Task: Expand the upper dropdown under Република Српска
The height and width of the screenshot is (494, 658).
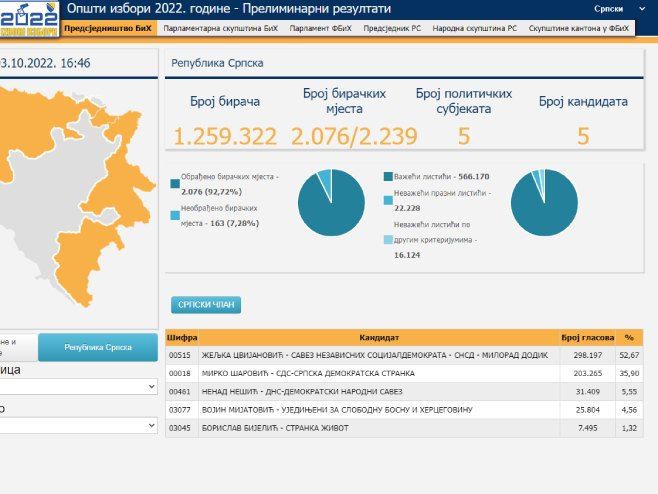Action: point(78,386)
